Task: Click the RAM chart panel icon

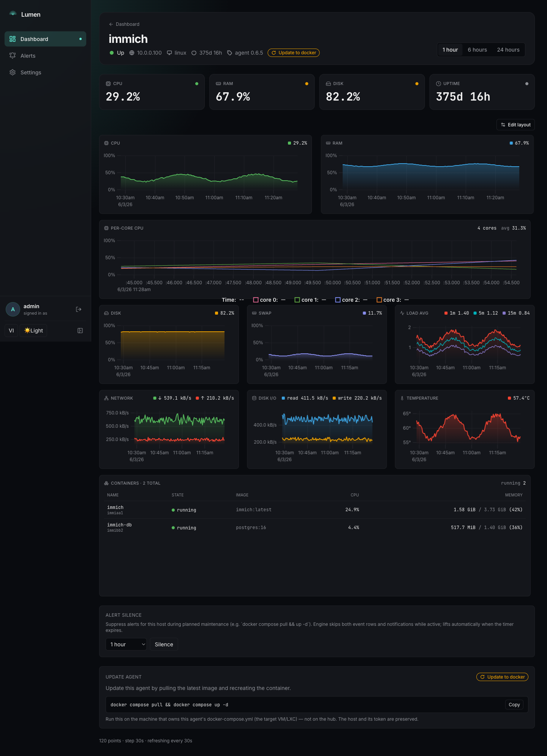Action: [x=328, y=143]
